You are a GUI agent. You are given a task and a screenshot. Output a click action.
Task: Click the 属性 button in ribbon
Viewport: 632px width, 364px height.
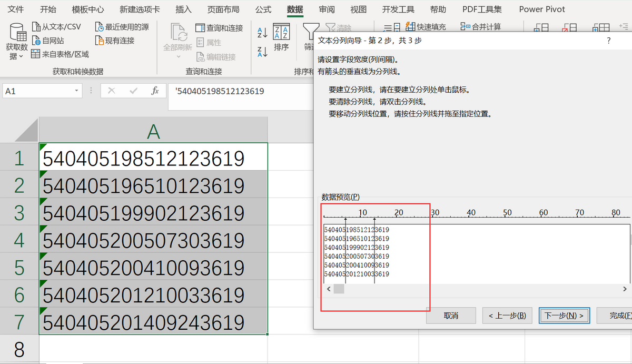[209, 42]
